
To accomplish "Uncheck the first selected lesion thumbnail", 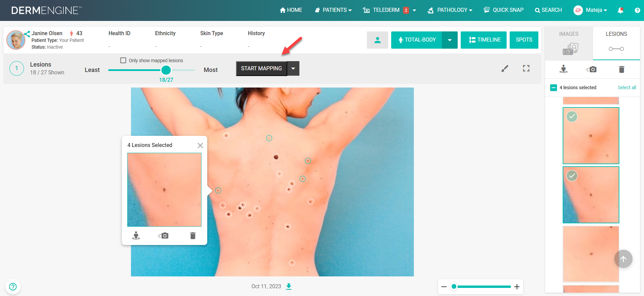I will point(572,117).
